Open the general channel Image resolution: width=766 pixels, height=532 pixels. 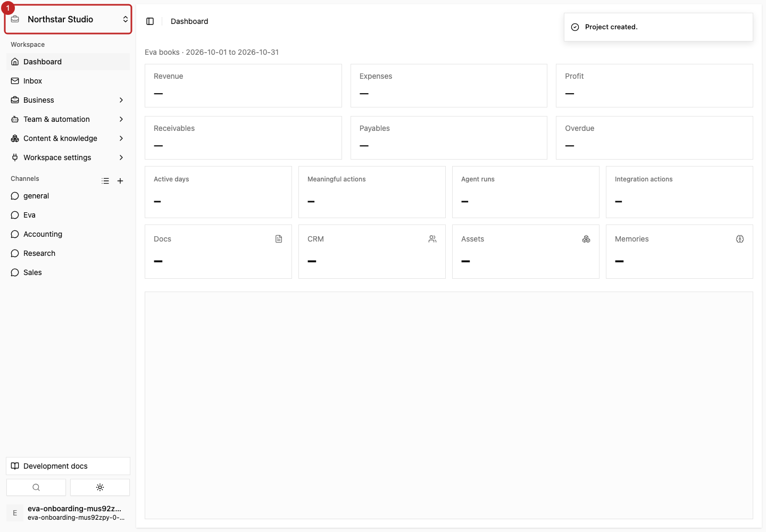(68, 196)
